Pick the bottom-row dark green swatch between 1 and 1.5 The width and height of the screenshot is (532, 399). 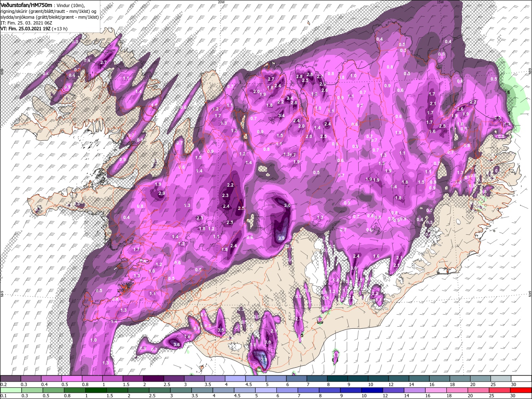coord(96,390)
